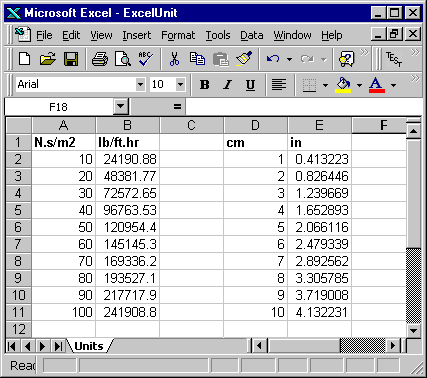Viewport: 427px width, 378px height.
Task: Go to previous sheet tab navigation button
Action: point(27,346)
